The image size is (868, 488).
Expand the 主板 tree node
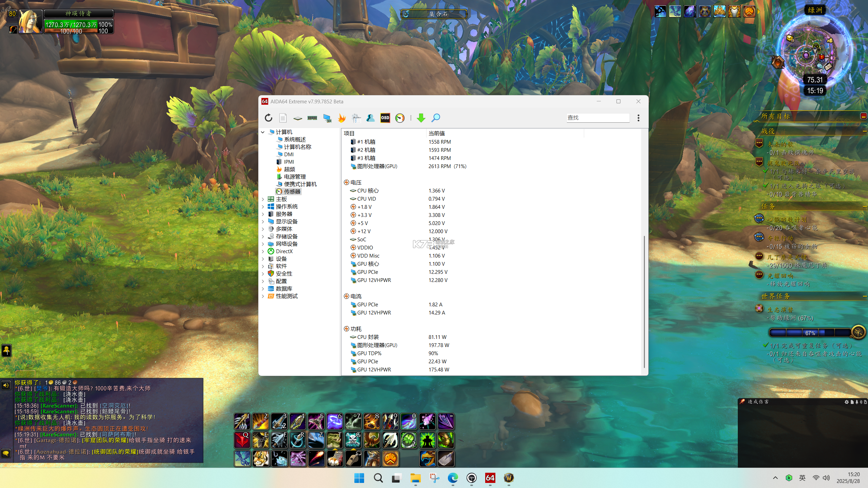pos(263,199)
